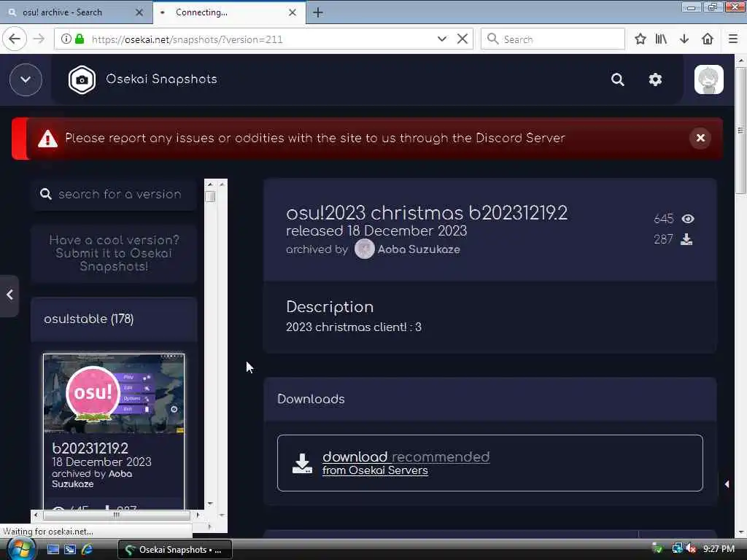Select the b20231219.2 version title in list
Screen dimensions: 747x560
[90, 448]
